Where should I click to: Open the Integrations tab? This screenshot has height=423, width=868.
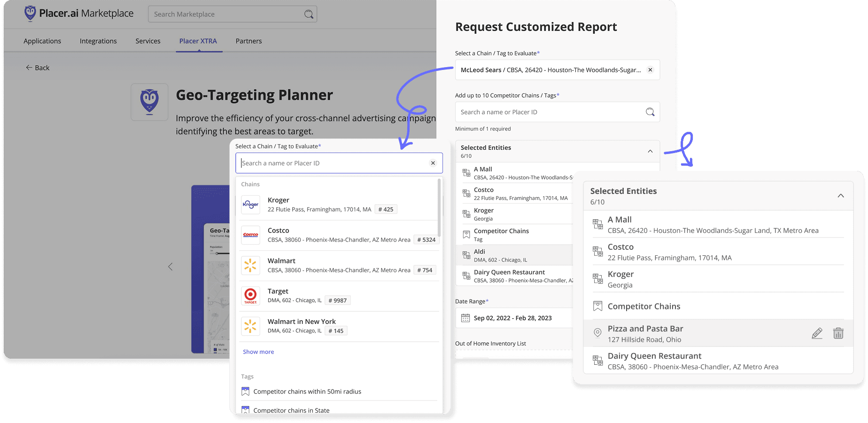[98, 41]
